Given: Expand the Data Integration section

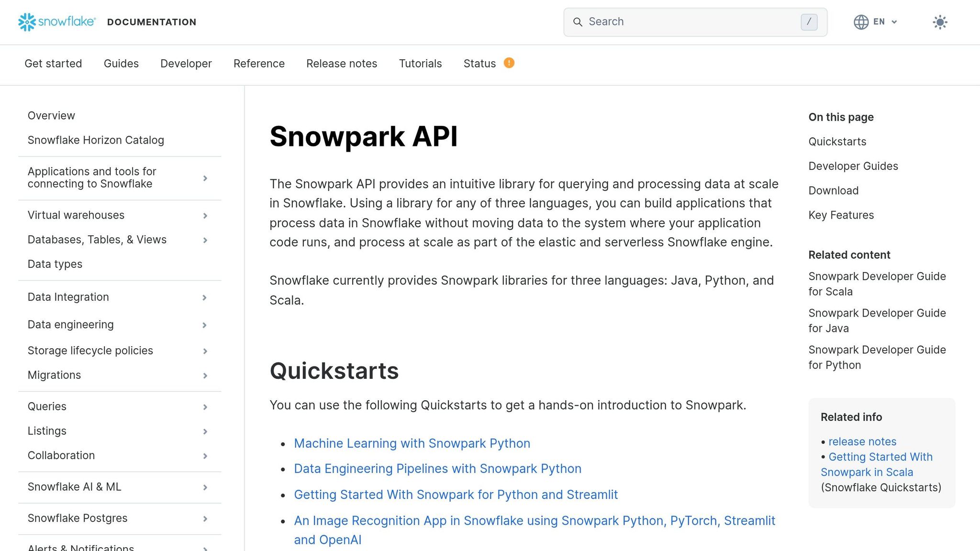Looking at the screenshot, I should (x=204, y=298).
